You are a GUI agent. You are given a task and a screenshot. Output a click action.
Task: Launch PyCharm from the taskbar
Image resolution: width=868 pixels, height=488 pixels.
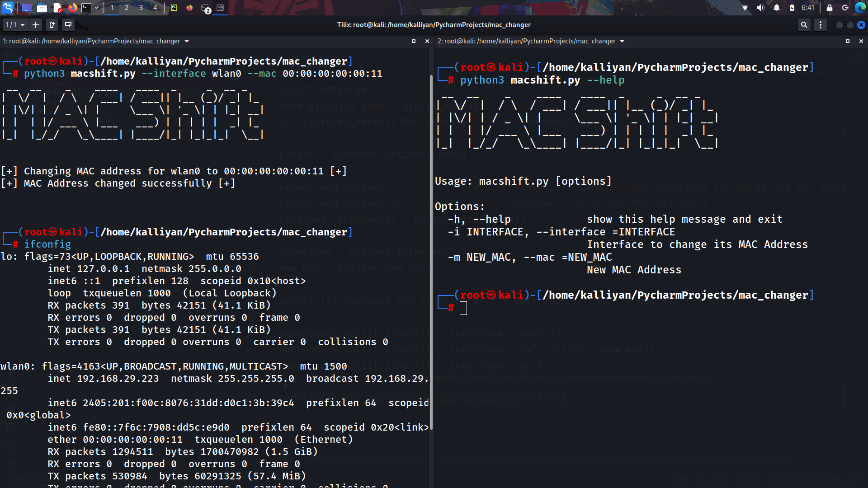point(175,8)
